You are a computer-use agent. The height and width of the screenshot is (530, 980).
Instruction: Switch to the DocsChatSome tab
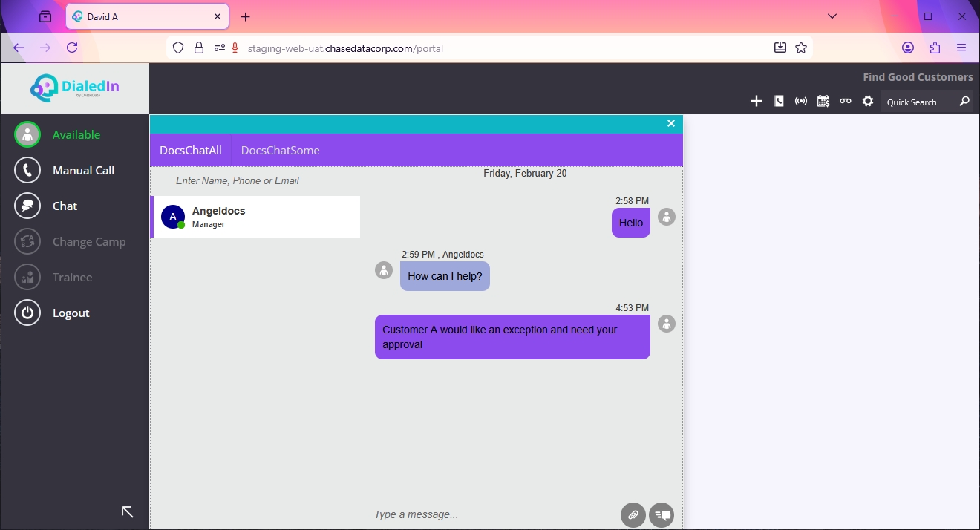[280, 151]
